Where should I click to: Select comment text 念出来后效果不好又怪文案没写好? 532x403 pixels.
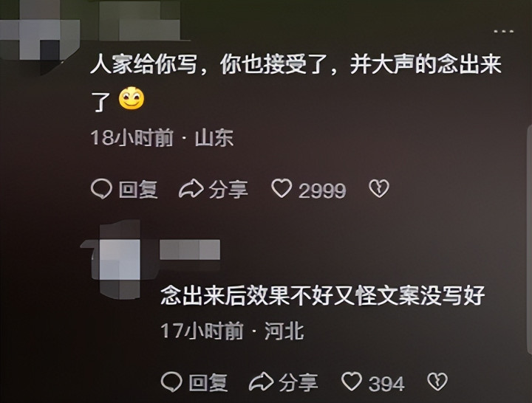322,295
